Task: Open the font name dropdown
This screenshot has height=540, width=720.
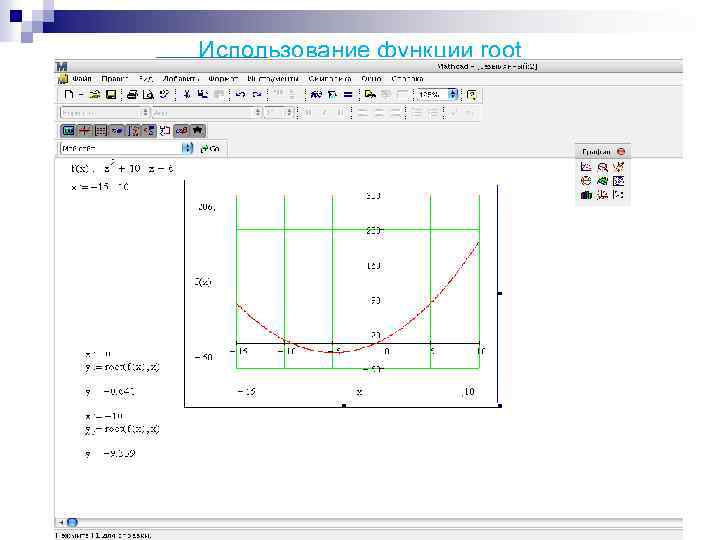Action: (x=258, y=112)
